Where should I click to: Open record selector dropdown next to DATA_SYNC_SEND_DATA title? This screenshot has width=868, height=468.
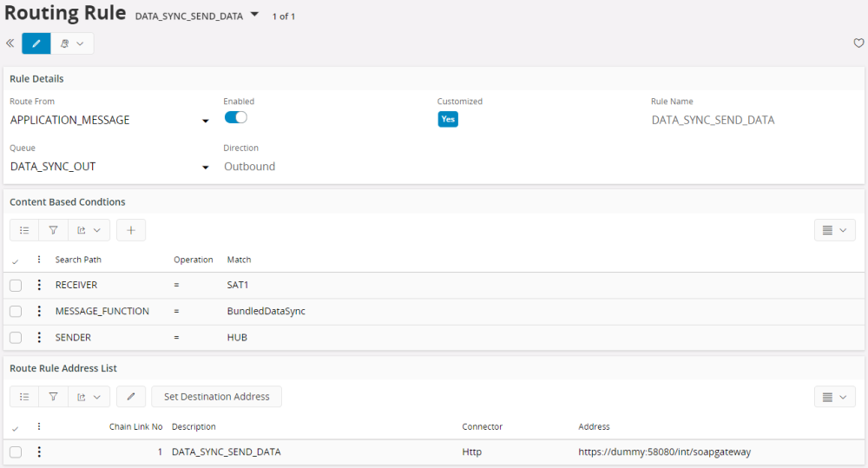254,15
